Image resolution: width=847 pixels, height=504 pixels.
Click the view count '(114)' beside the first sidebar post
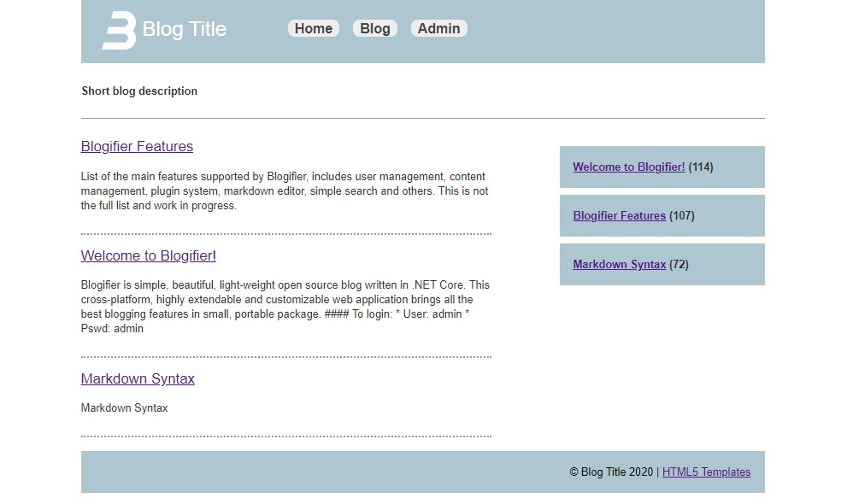pos(700,167)
